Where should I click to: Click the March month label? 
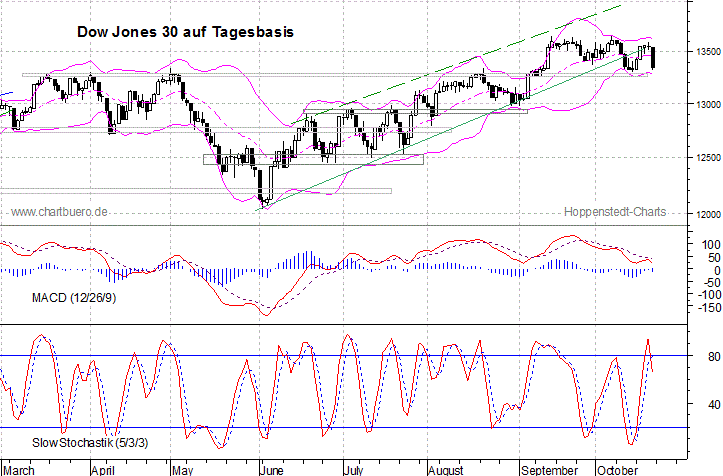pyautogui.click(x=19, y=470)
